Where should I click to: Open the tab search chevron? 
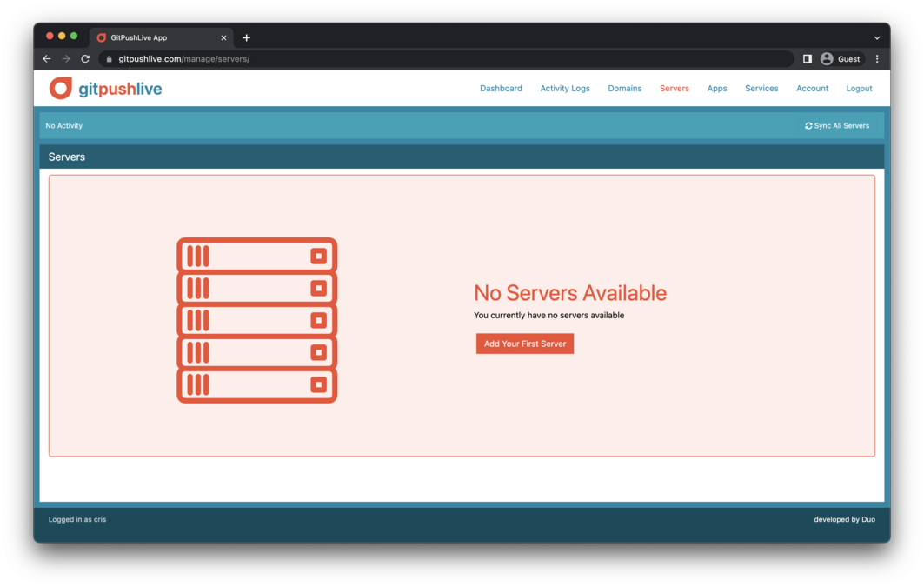(x=876, y=37)
